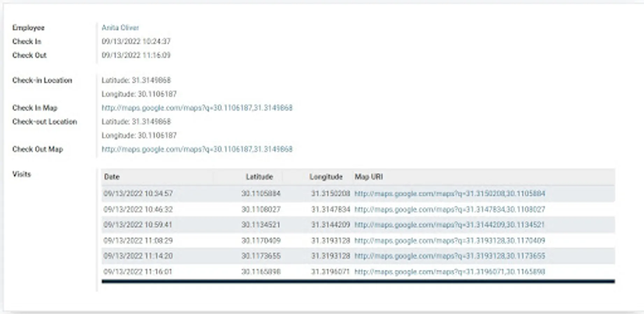This screenshot has width=644, height=314.
Task: Click the Check Out timestamp 09/13/2022 11:16:09
Action: point(136,55)
